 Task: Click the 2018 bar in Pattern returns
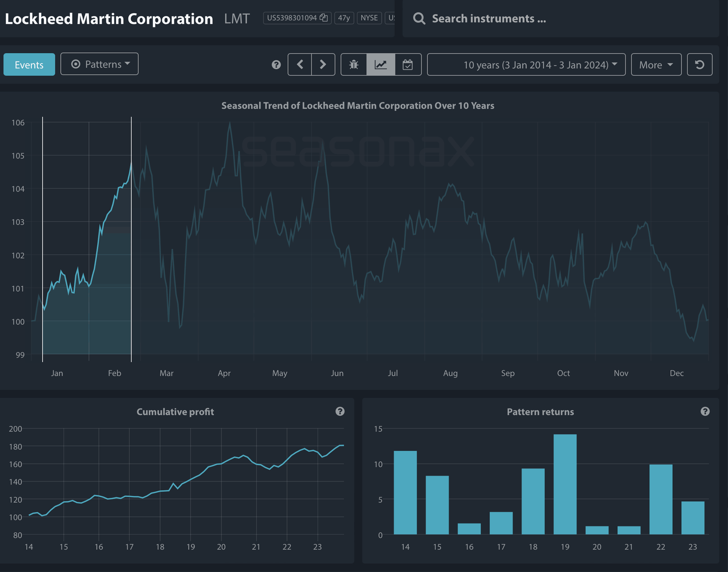533,501
